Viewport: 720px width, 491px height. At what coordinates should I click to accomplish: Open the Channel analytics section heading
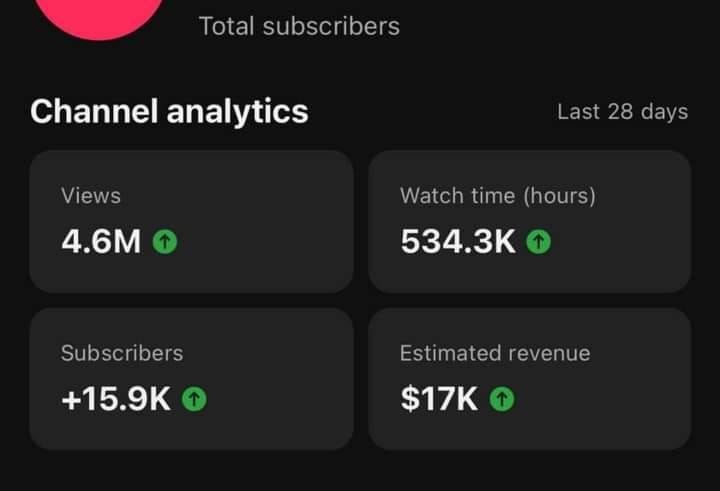pyautogui.click(x=169, y=111)
